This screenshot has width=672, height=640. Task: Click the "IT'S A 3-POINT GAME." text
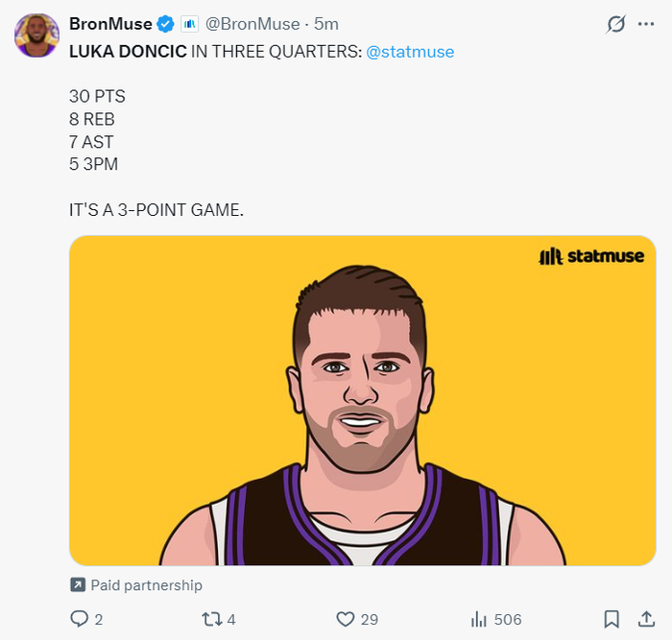pos(156,209)
